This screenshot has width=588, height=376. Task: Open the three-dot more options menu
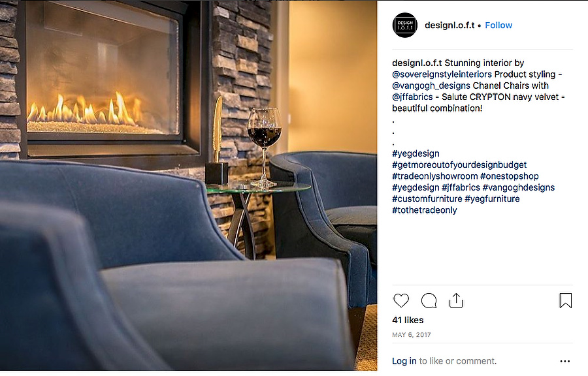coord(564,361)
